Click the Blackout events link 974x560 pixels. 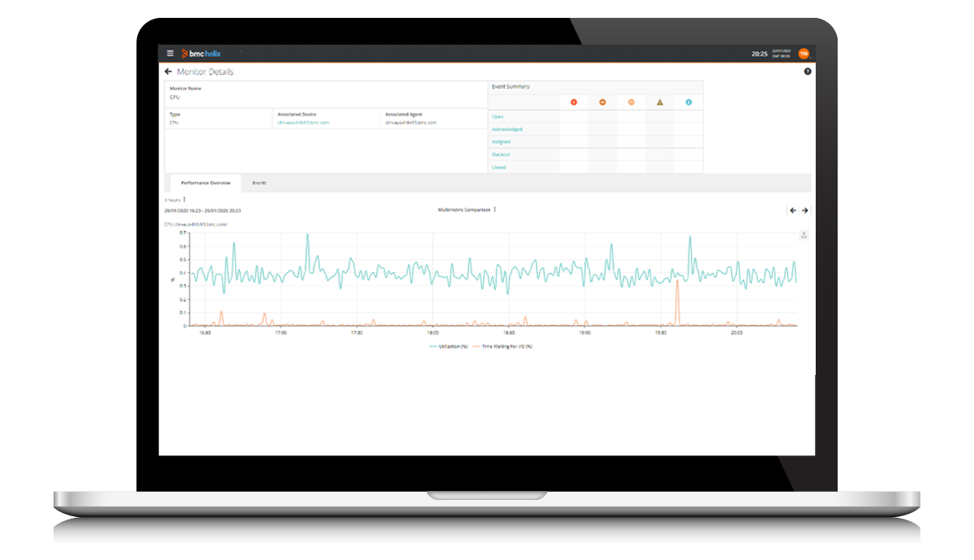click(501, 154)
